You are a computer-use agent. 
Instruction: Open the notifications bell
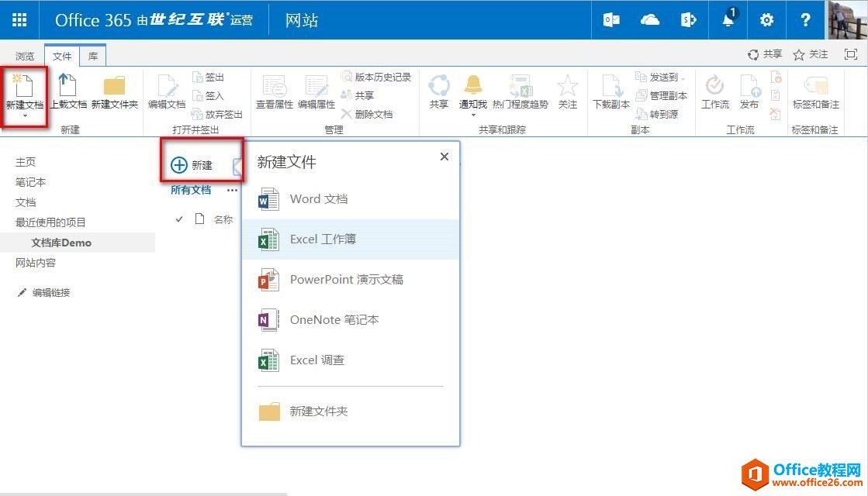tap(728, 19)
